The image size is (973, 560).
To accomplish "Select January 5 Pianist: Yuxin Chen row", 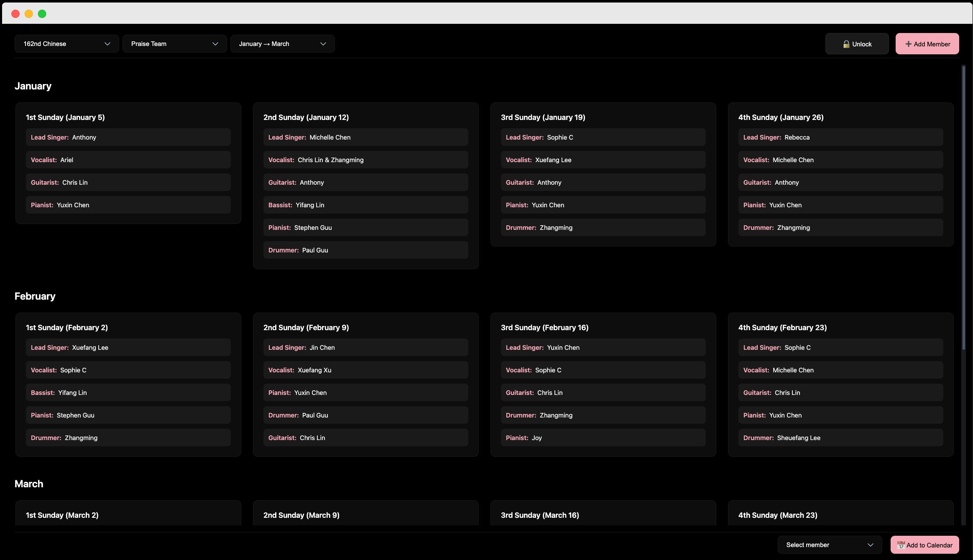I will [x=128, y=205].
